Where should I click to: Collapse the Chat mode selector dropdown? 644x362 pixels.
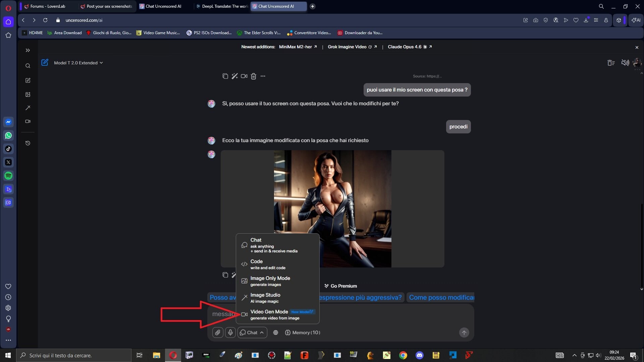252,333
